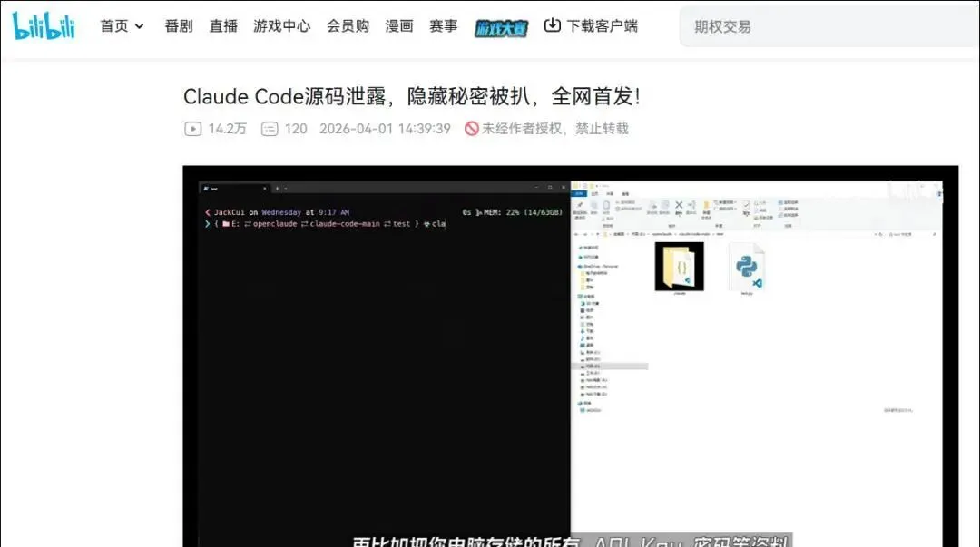Click the JackCui username in terminal prompt

coord(230,212)
